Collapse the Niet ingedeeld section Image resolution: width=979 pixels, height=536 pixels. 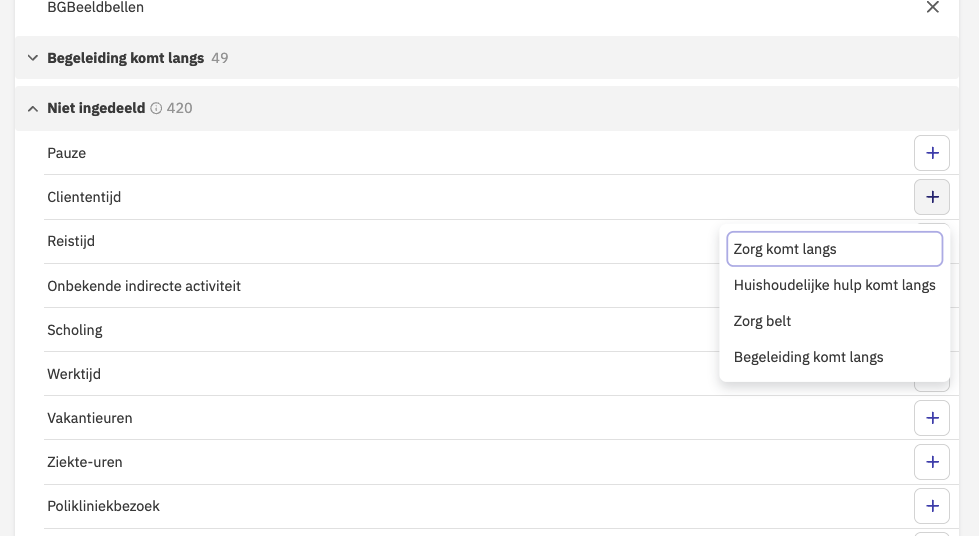point(32,109)
